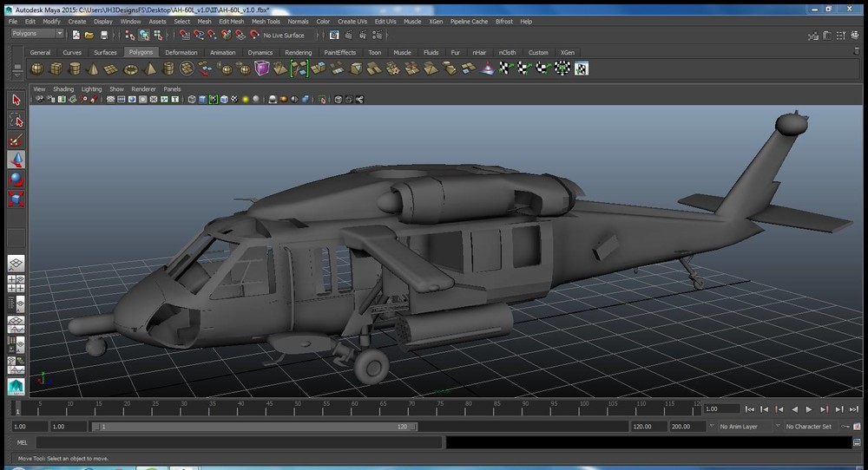
Task: Create a polygon cube from the shelf
Action: click(x=56, y=69)
